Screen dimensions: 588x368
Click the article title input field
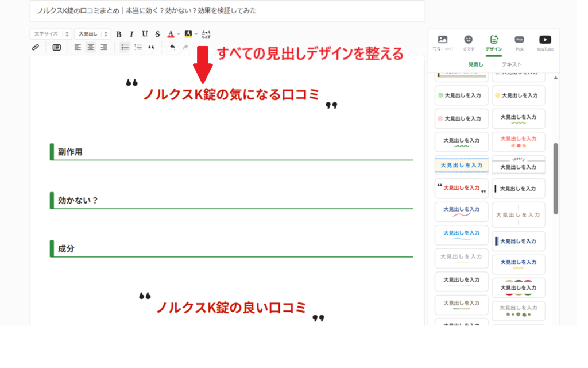click(227, 11)
